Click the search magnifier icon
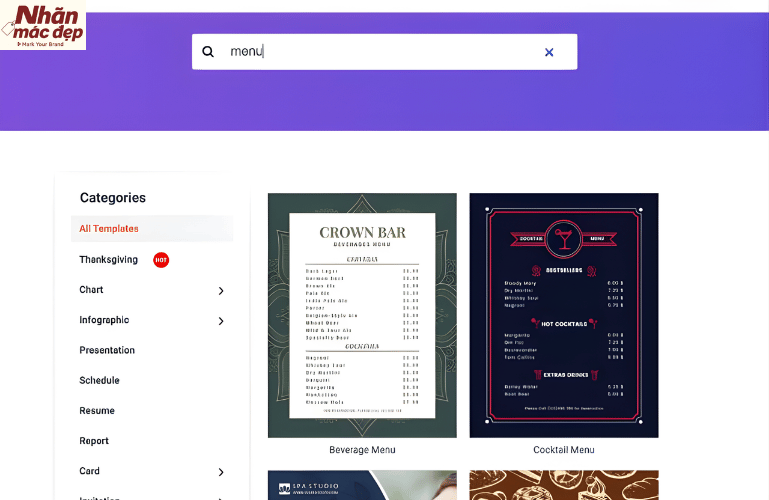Screen dimensions: 769x500 pyautogui.click(x=208, y=51)
